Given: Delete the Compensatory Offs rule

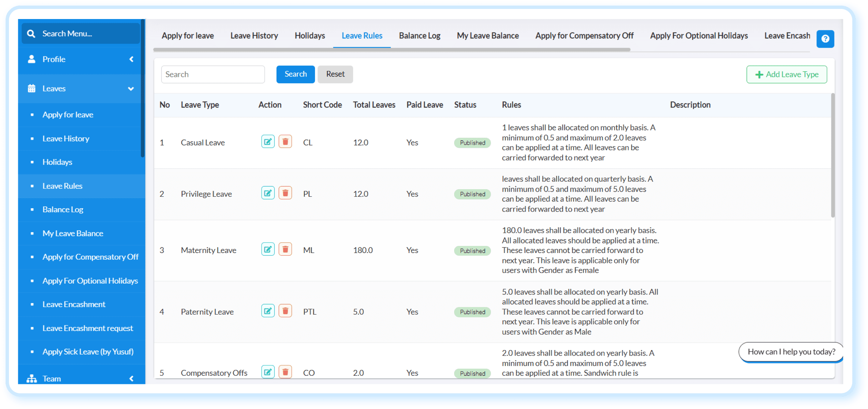Looking at the screenshot, I should click(285, 372).
